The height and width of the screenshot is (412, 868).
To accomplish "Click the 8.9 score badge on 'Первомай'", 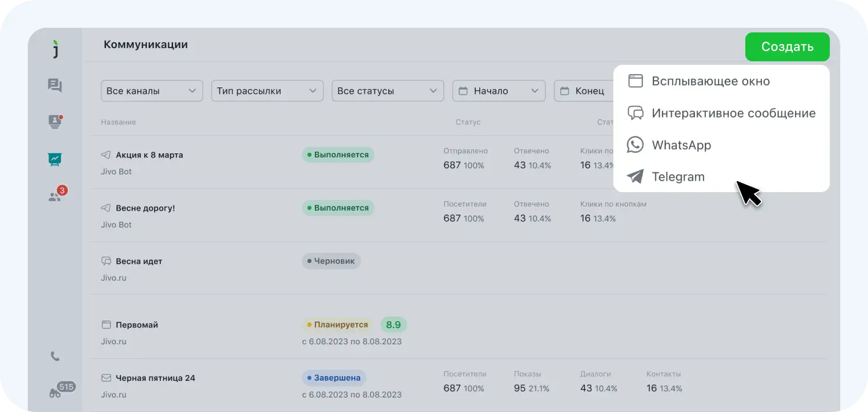I will 393,325.
